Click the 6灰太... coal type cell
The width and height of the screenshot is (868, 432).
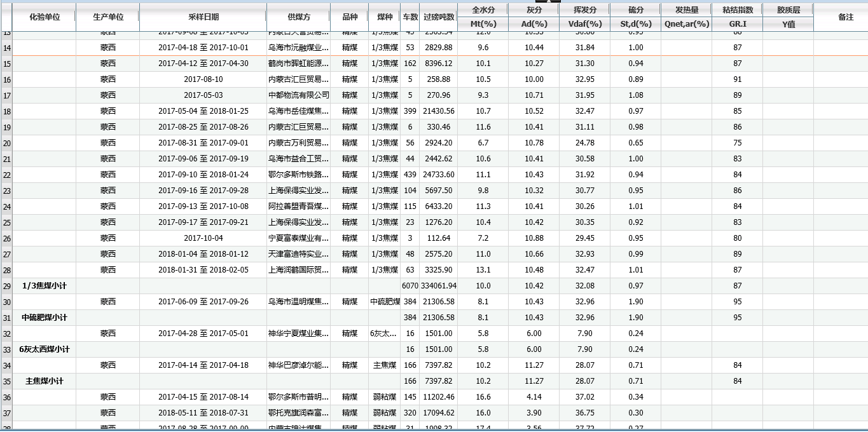(384, 334)
